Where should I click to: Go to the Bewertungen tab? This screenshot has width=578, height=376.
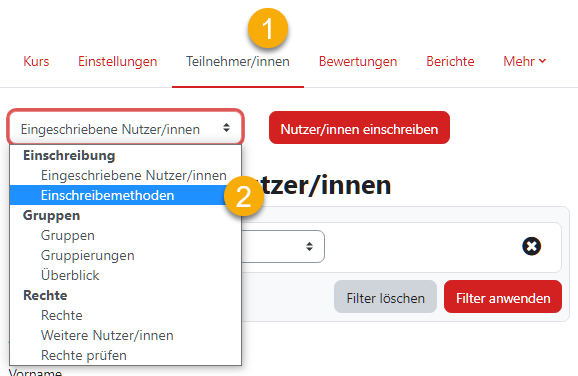click(x=358, y=61)
